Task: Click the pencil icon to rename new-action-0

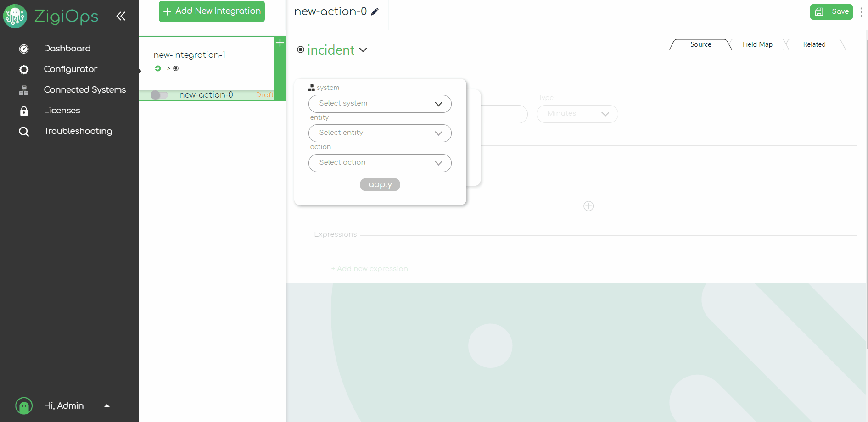Action: point(375,12)
